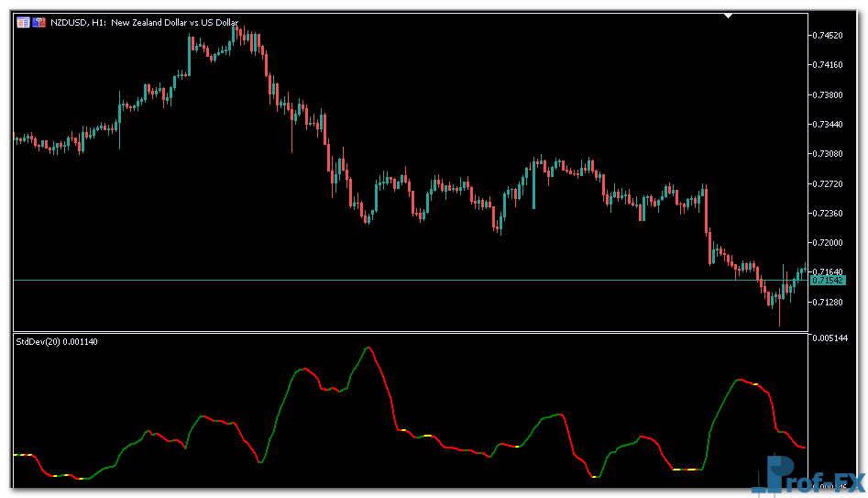The height and width of the screenshot is (498, 868).
Task: Click the 0.71280 price scale label
Action: pos(828,302)
